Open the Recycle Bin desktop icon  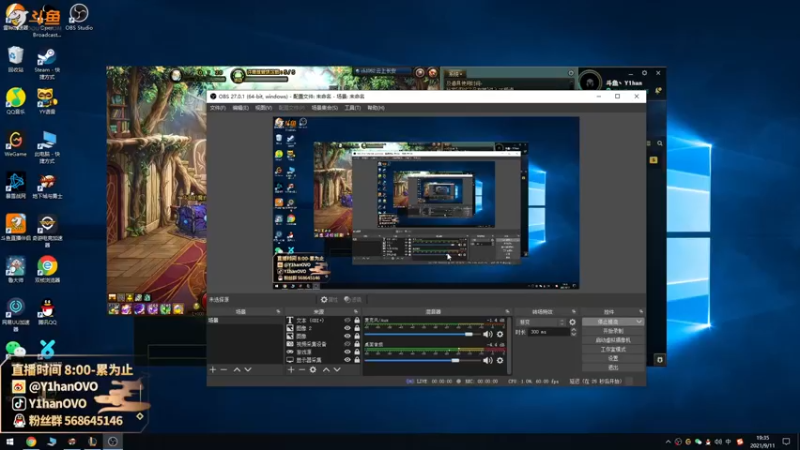tap(15, 59)
